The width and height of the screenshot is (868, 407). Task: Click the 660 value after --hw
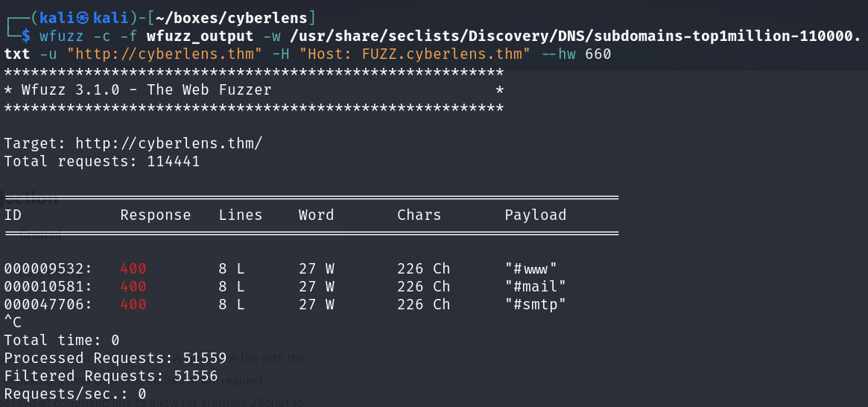pos(598,54)
